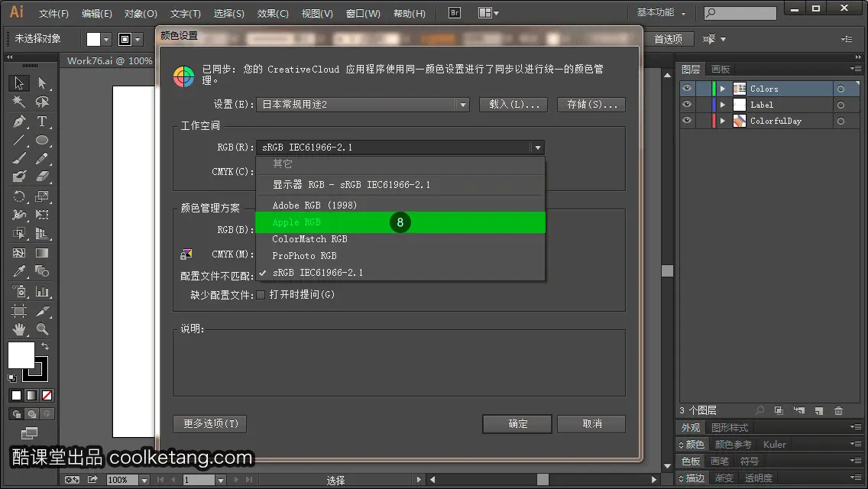
Task: Expand the ColorfulDay layer
Action: 722,121
